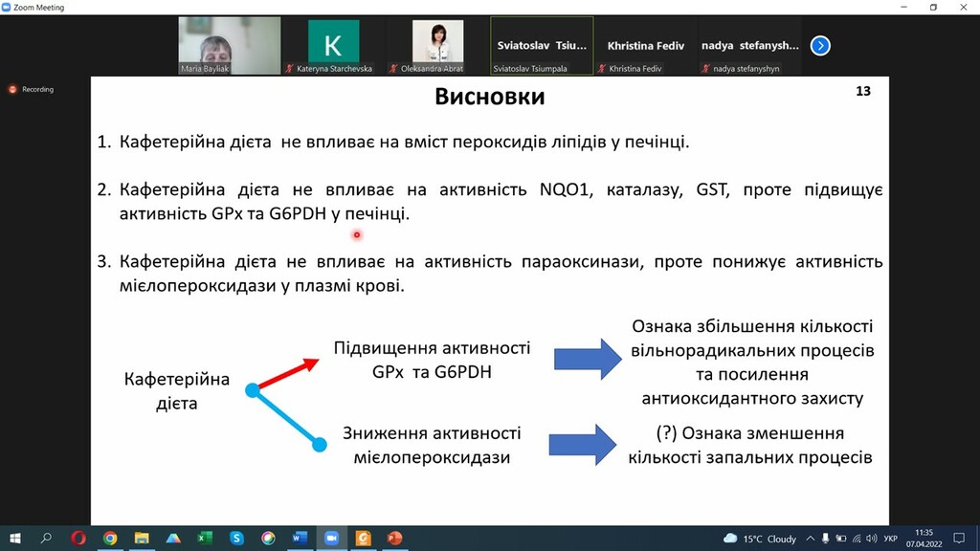The width and height of the screenshot is (980, 551).
Task: Expand the hidden system tray icons chevron
Action: (810, 539)
